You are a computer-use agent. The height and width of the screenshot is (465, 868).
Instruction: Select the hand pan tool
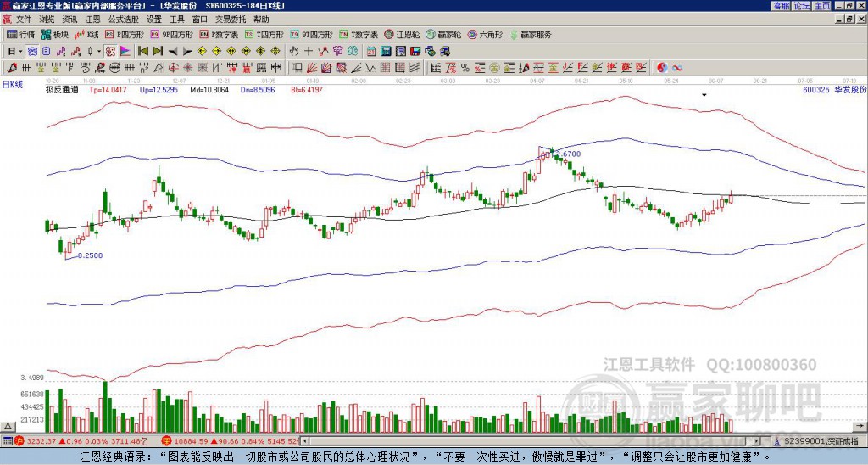(293, 52)
